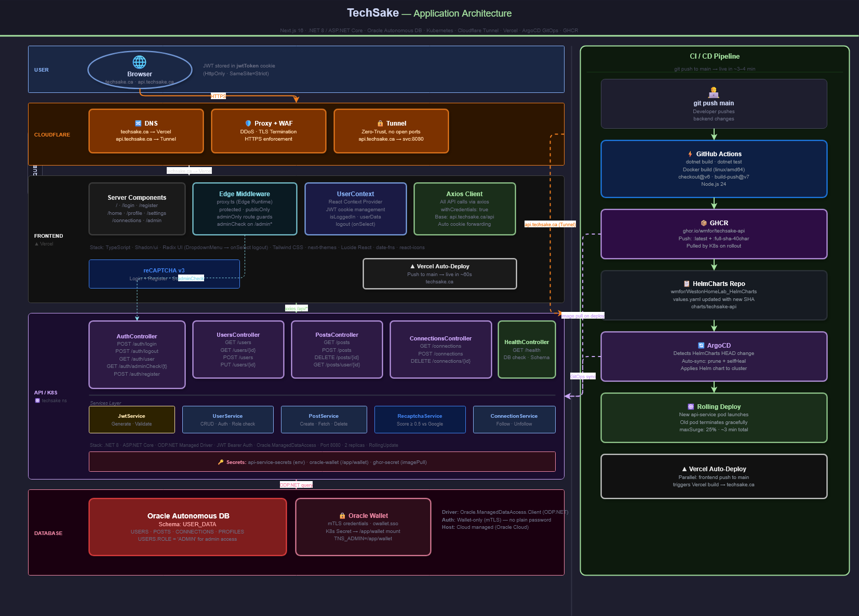Click the USER section label
The height and width of the screenshot is (616, 859).
(42, 70)
